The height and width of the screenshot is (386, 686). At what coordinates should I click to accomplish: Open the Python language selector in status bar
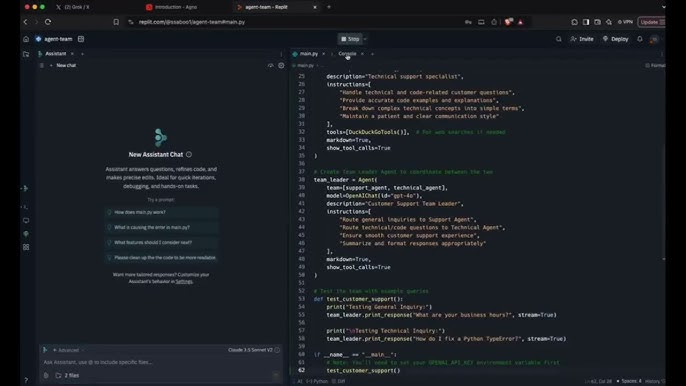(317, 381)
